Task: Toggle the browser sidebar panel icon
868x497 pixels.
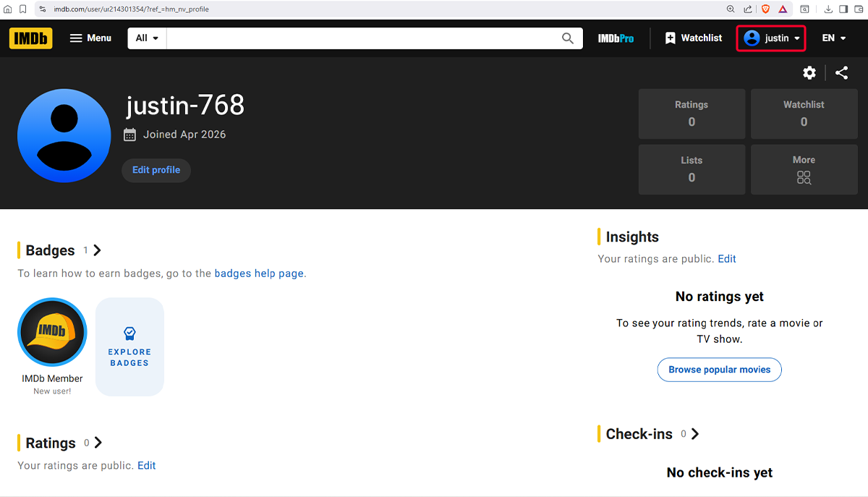Action: (x=843, y=9)
